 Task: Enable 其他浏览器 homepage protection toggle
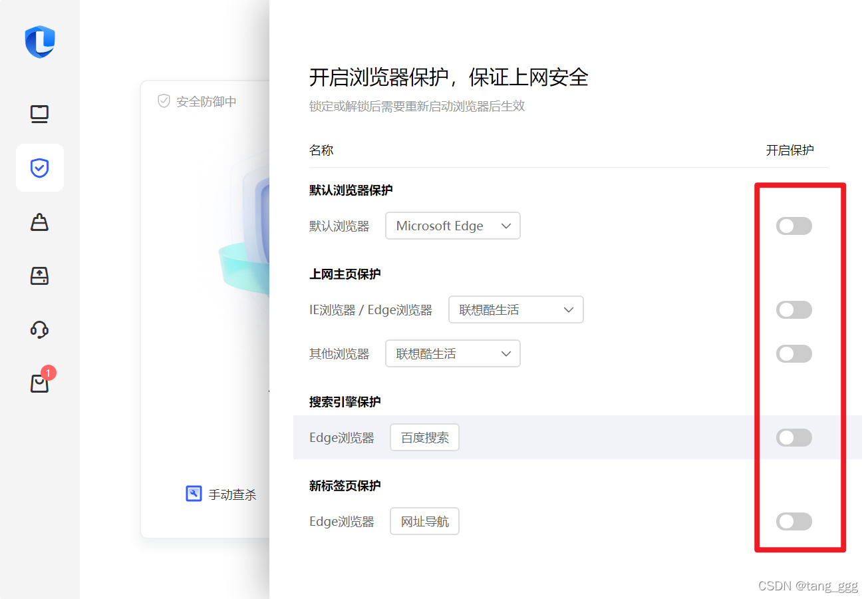pos(794,353)
